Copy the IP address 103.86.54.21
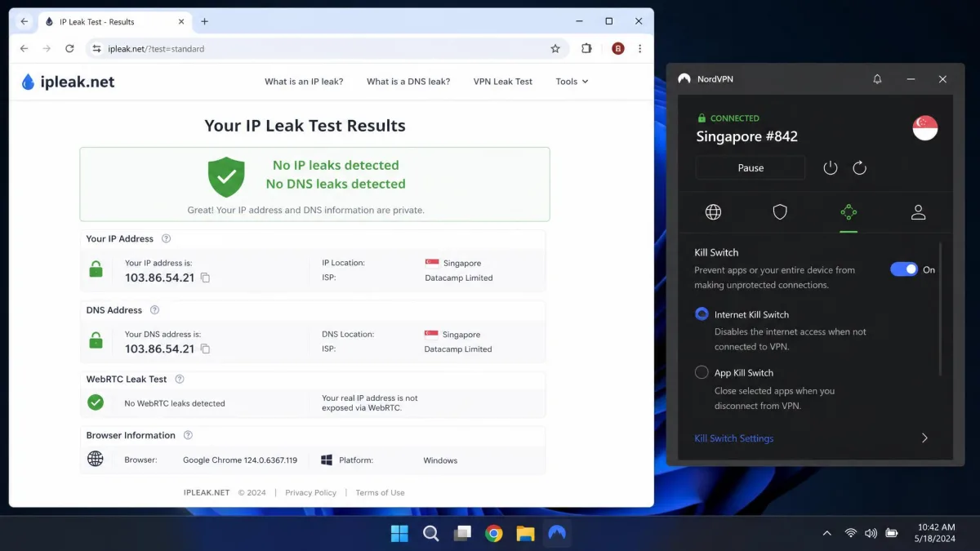This screenshot has width=980, height=551. pos(206,278)
